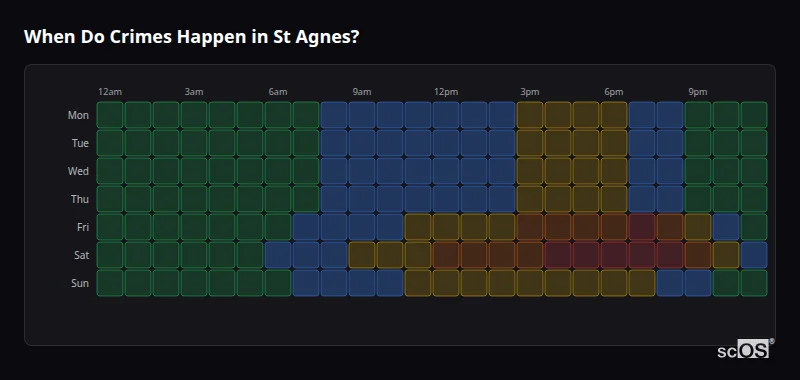Image resolution: width=800 pixels, height=380 pixels.
Task: Click the 6am column label
Action: tap(278, 92)
